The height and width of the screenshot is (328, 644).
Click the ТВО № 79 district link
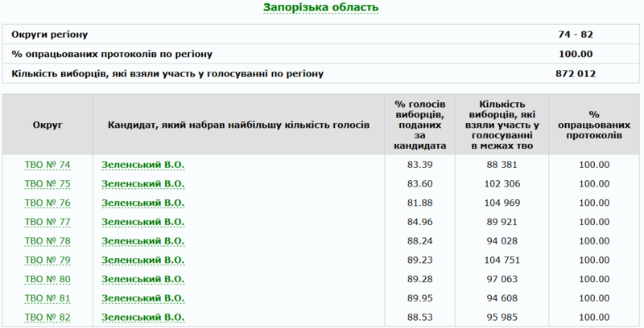click(x=47, y=260)
